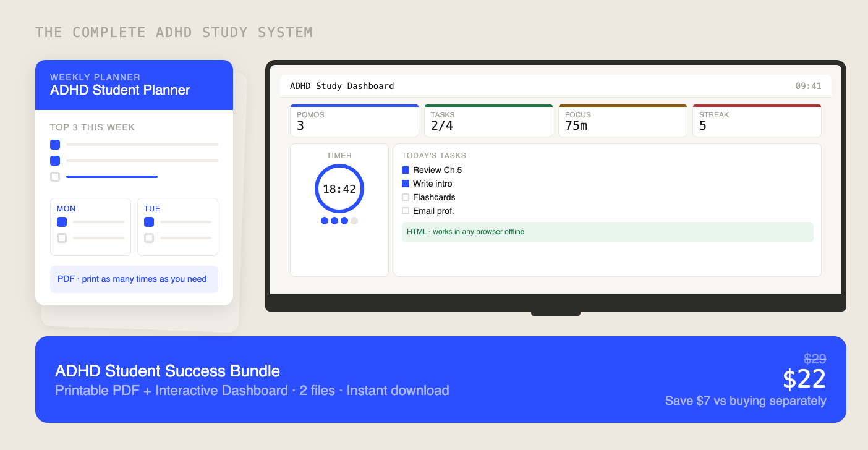Check the unchecked Top 3 item box
The height and width of the screenshot is (450, 868).
(55, 177)
